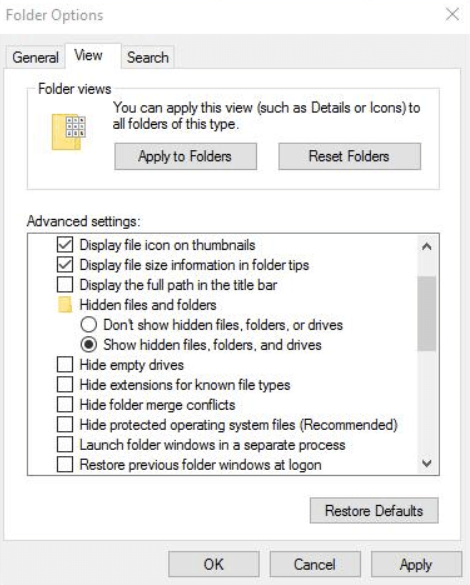Check Hide protected operating system files
Image resolution: width=470 pixels, height=585 pixels.
point(65,425)
